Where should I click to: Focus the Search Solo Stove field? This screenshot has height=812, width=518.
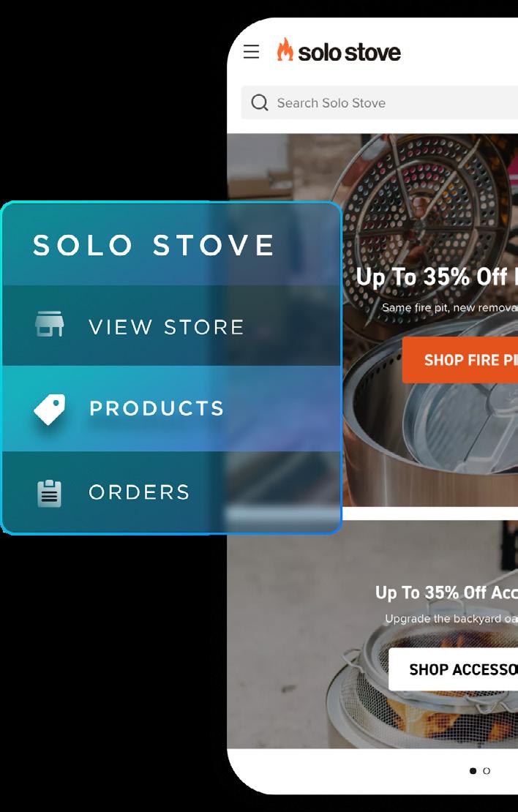[x=379, y=102]
